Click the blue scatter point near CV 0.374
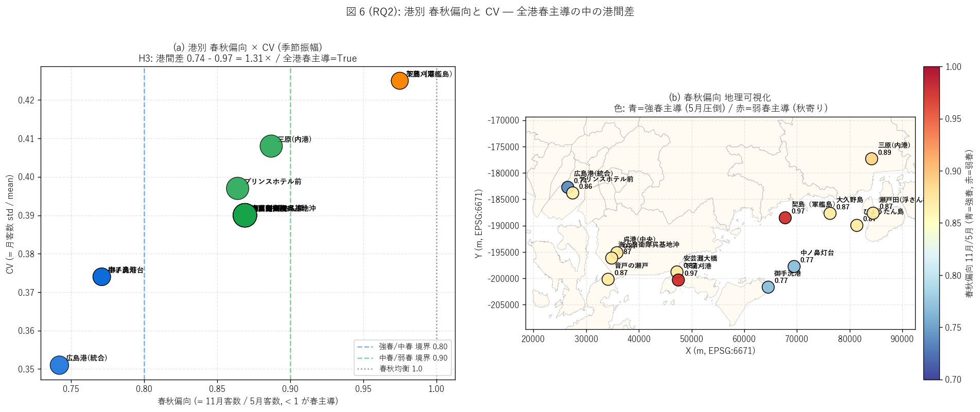This screenshot has width=980, height=412. pyautogui.click(x=102, y=277)
